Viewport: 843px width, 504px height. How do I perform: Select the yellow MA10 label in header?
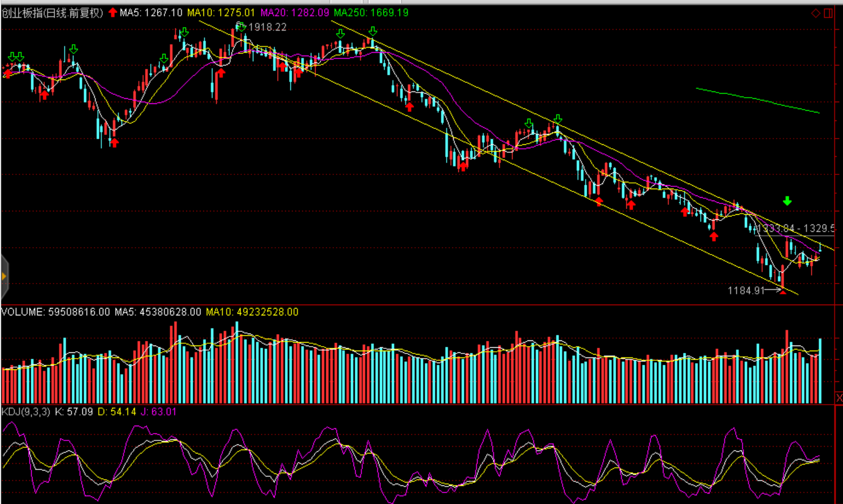(221, 13)
